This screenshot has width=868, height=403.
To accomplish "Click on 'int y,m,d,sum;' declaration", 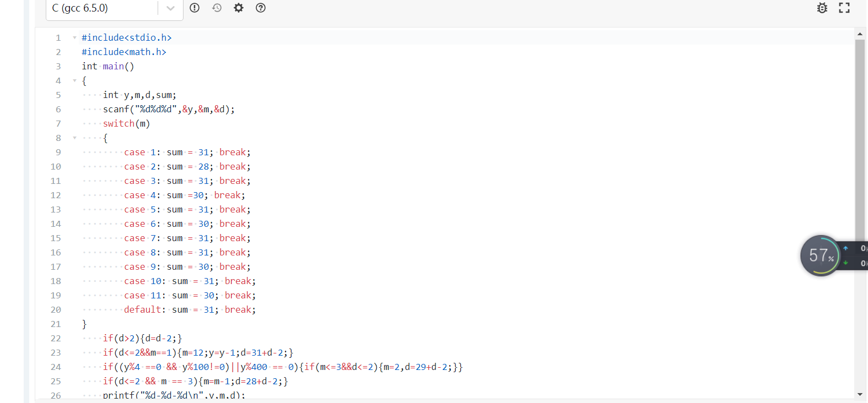I will pos(140,95).
